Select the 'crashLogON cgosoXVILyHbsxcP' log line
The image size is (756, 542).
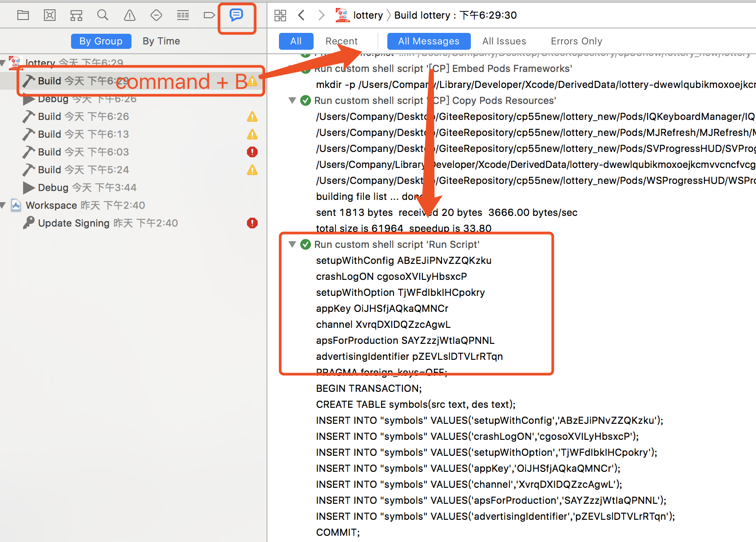click(x=391, y=276)
